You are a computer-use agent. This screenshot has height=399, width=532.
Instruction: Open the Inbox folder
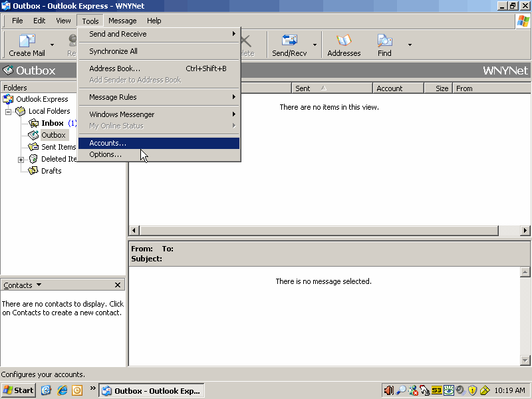pyautogui.click(x=53, y=123)
